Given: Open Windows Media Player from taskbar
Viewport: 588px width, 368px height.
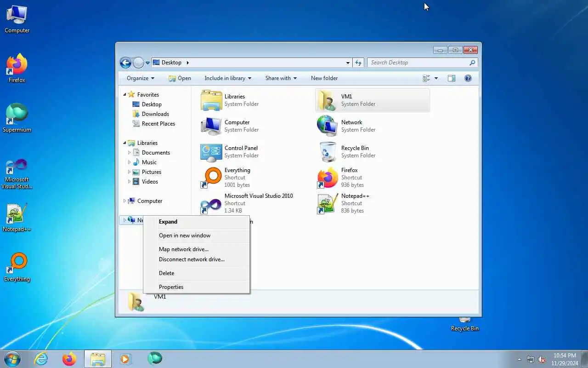Looking at the screenshot, I should click(x=126, y=359).
